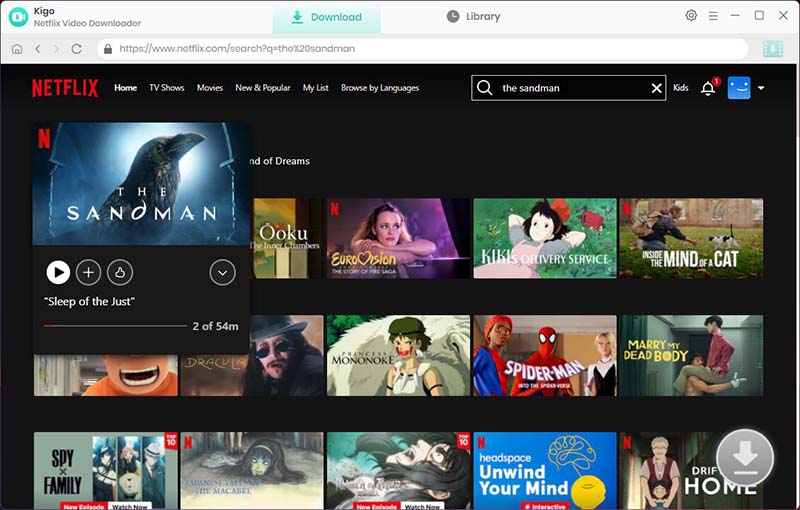The height and width of the screenshot is (510, 800).
Task: Open the Drifting Home thumbnail
Action: (x=668, y=470)
